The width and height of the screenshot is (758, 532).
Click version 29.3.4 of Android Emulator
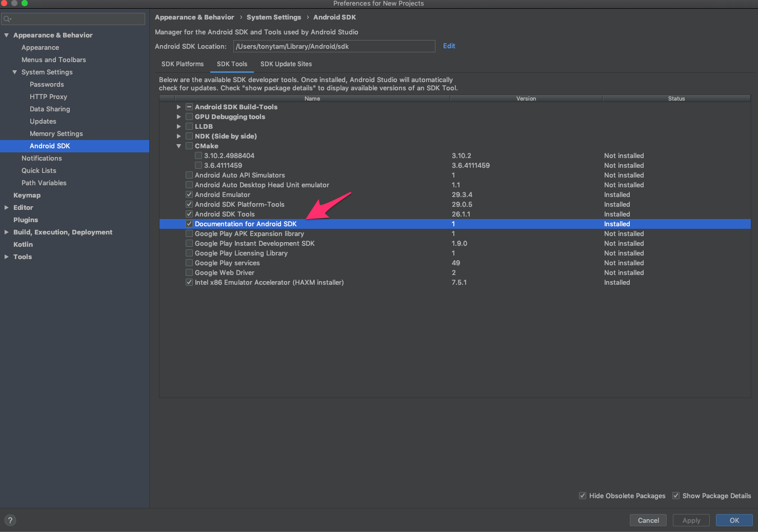(x=462, y=194)
